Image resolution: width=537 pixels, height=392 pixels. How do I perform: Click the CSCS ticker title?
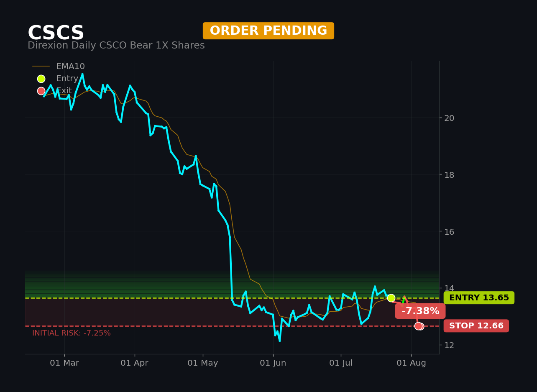tap(56, 33)
